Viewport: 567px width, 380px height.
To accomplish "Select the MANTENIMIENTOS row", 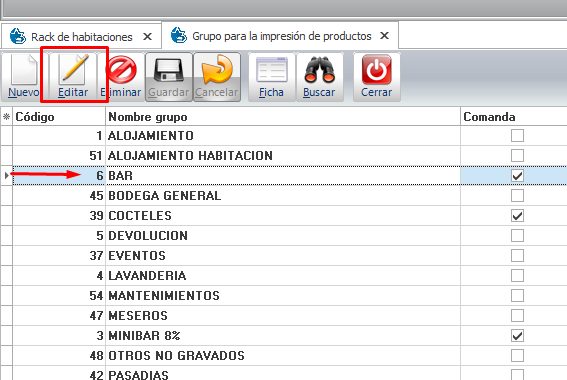I will pos(283,296).
